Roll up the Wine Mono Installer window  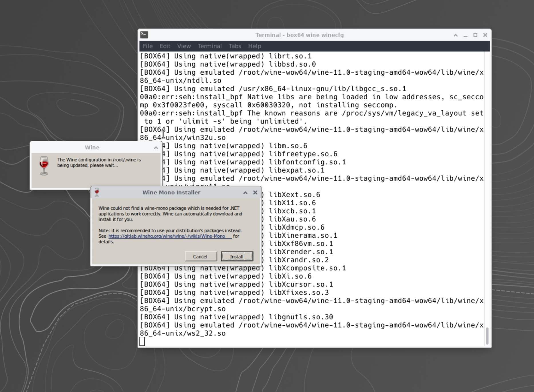click(x=245, y=193)
